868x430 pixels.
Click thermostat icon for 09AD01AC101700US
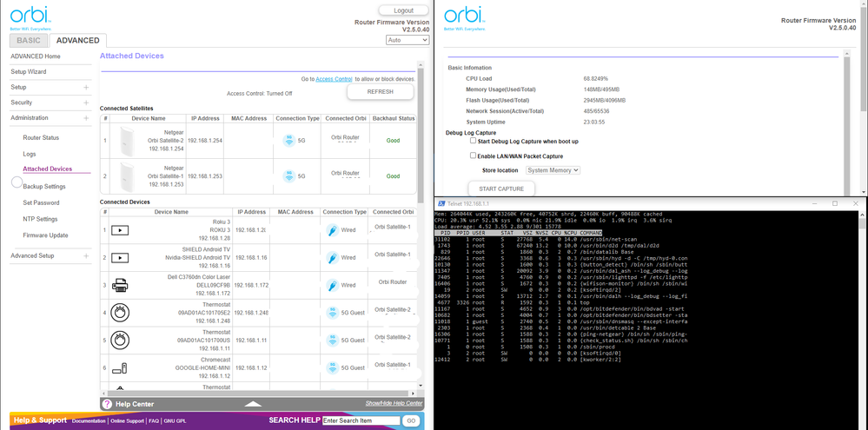click(120, 341)
